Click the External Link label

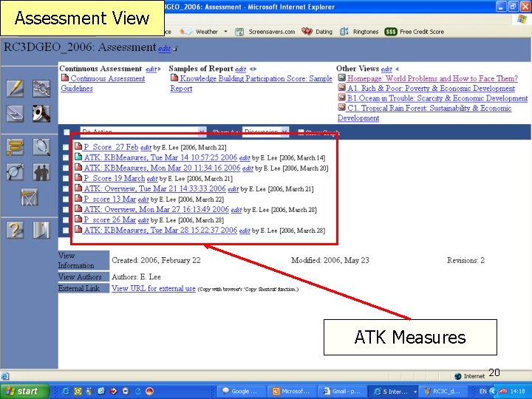pos(83,288)
